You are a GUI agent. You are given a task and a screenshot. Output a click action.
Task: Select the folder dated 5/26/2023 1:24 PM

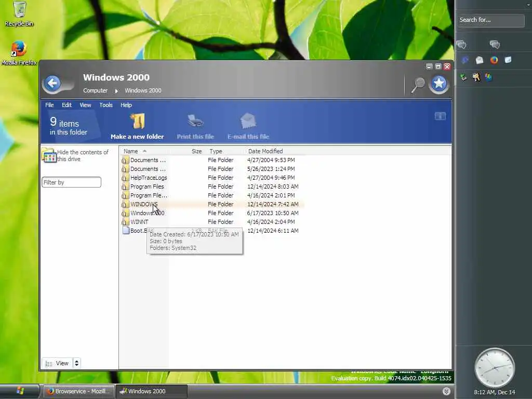(212, 169)
